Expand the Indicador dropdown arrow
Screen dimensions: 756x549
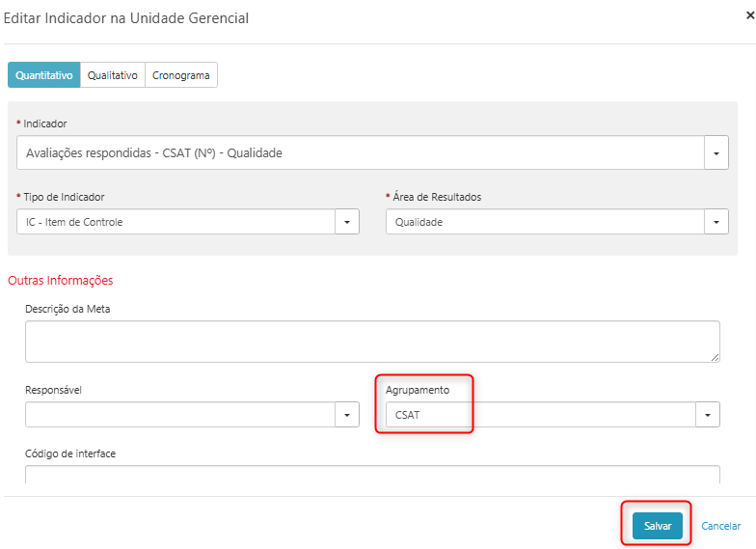pos(716,152)
